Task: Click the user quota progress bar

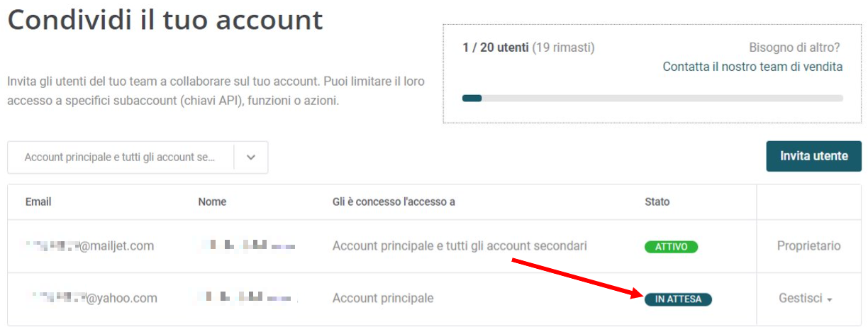Action: click(x=652, y=99)
